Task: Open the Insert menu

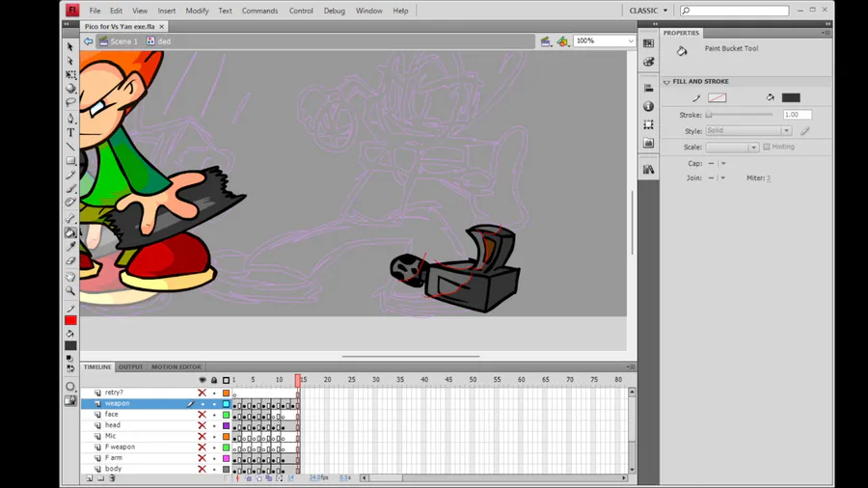Action: 167,11
